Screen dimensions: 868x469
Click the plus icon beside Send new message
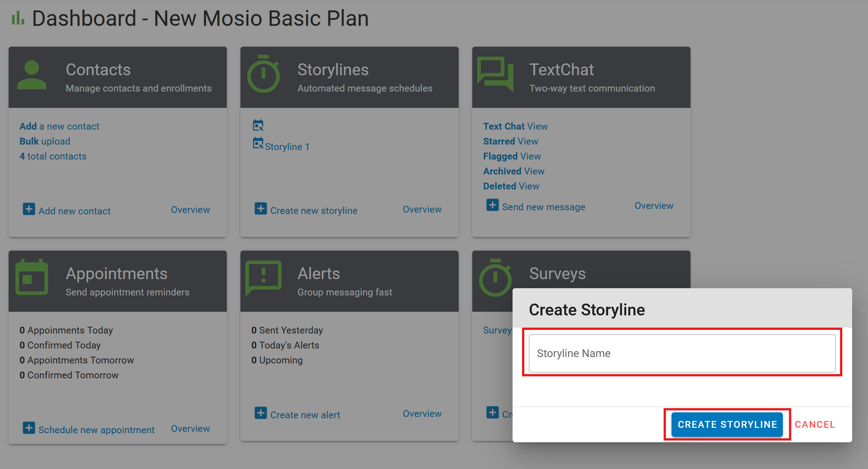(x=493, y=205)
